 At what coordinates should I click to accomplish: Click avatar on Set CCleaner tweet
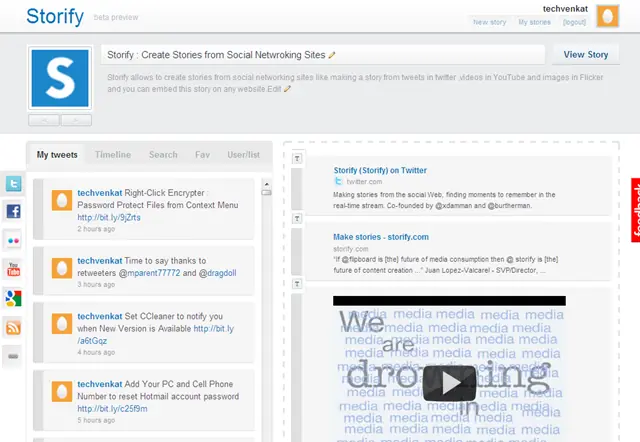(62, 324)
